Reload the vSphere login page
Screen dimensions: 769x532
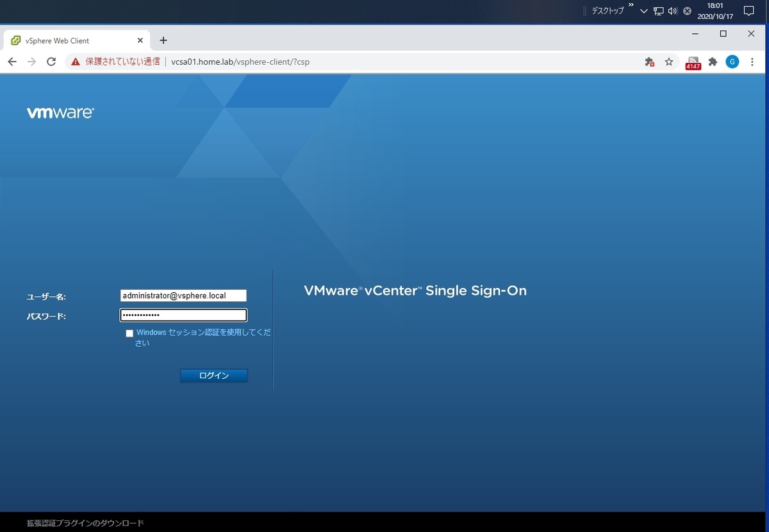(x=51, y=62)
